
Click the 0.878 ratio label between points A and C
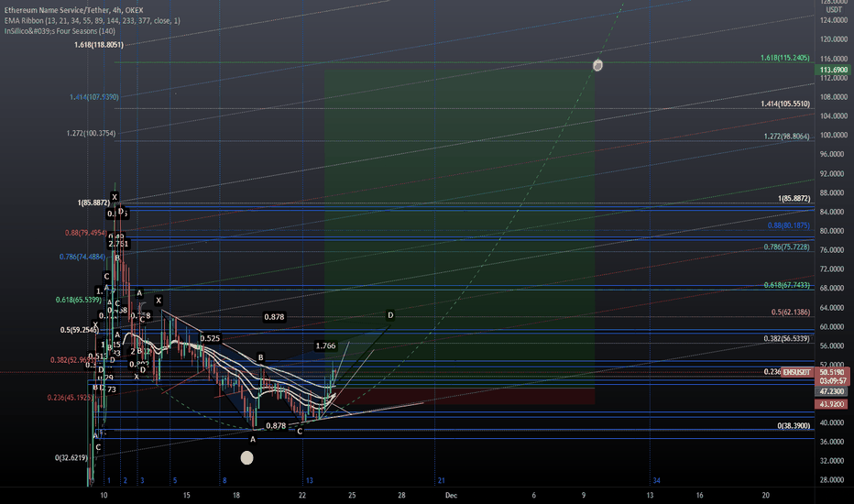coord(276,425)
